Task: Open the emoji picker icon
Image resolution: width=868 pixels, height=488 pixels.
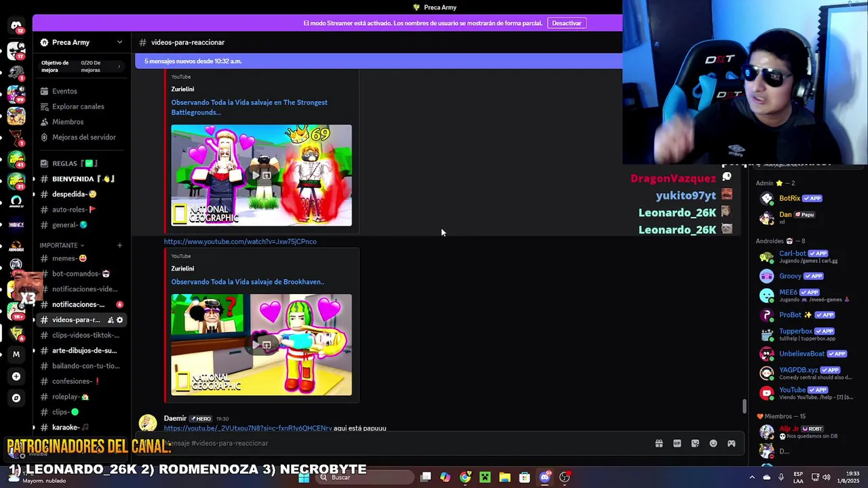Action: (713, 443)
